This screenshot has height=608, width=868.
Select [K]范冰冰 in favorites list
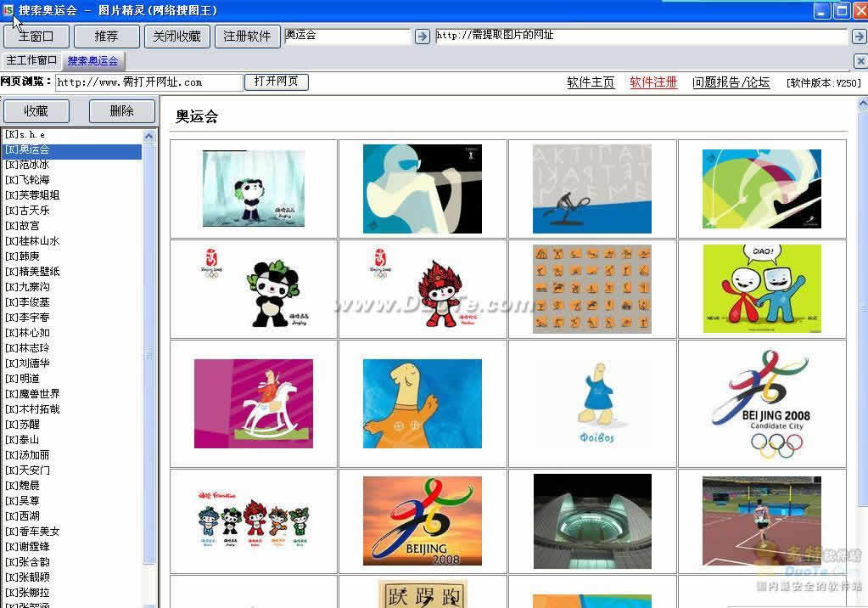(73, 165)
